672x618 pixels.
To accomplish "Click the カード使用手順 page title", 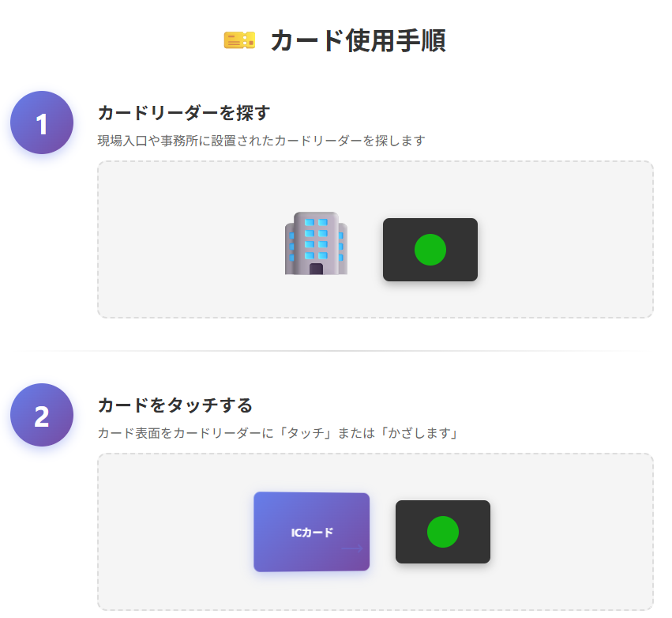I will [x=358, y=41].
